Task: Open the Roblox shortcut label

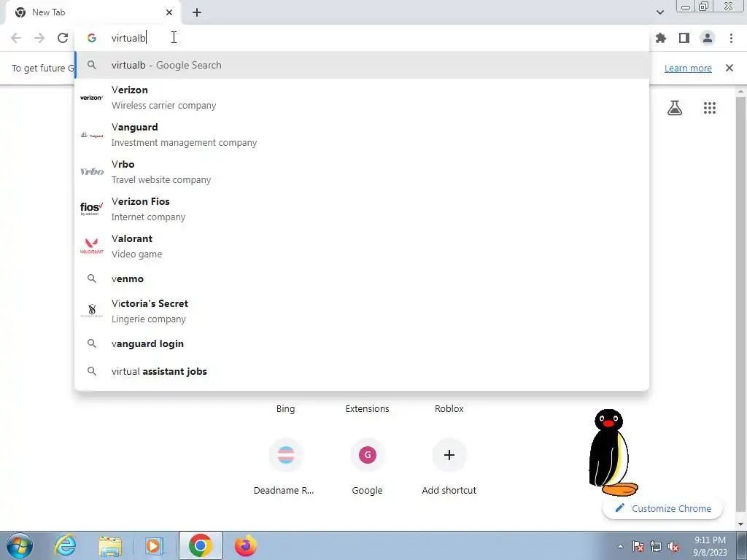Action: 449,408
